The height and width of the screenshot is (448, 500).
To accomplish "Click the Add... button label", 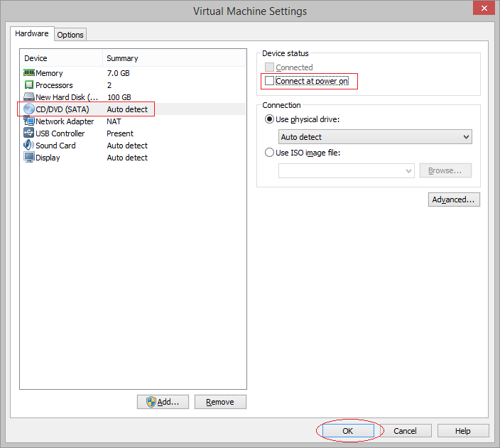I will click(168, 402).
